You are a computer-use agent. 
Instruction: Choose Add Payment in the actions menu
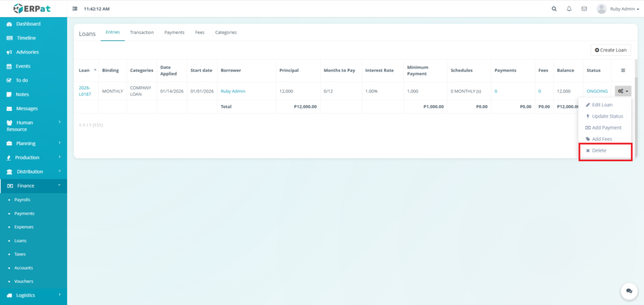606,128
